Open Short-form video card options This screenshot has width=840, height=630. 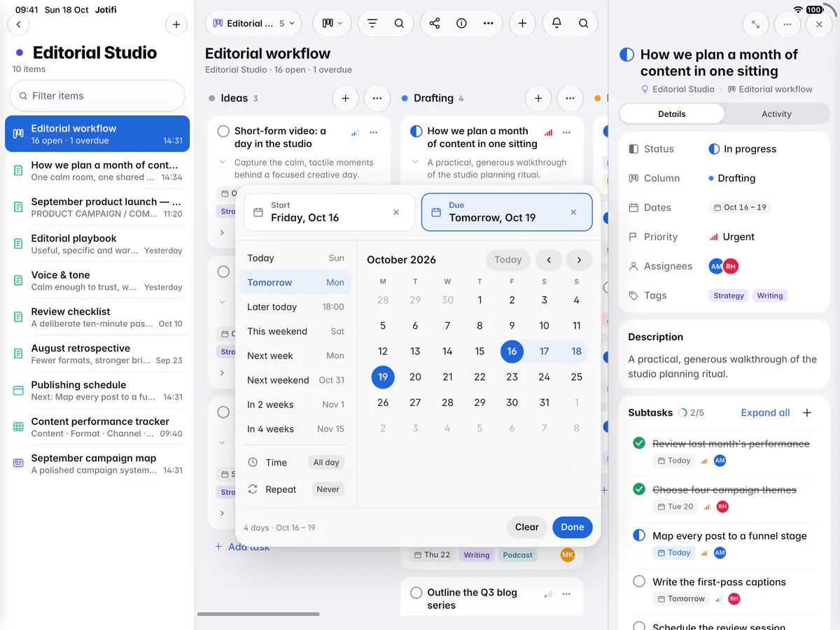374,132
